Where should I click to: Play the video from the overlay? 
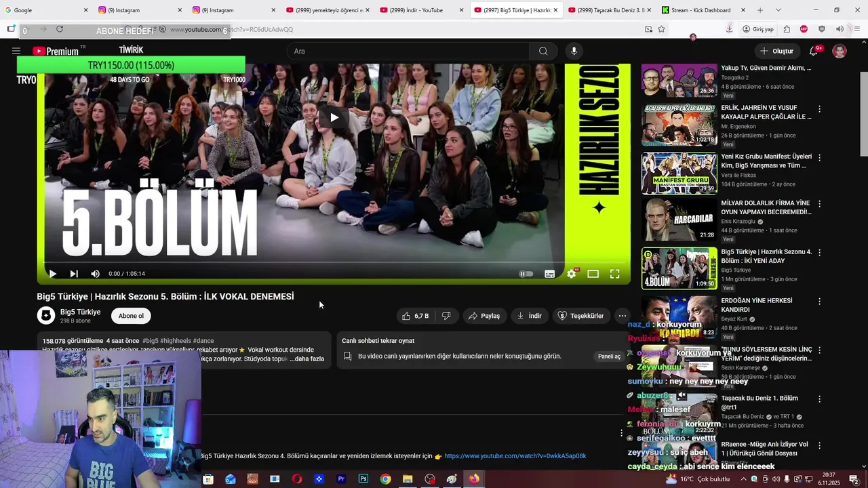[334, 117]
